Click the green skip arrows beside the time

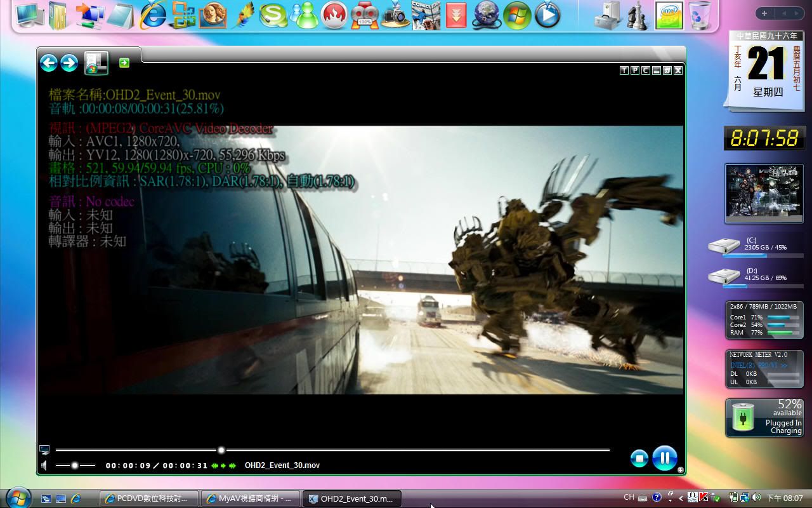(223, 465)
